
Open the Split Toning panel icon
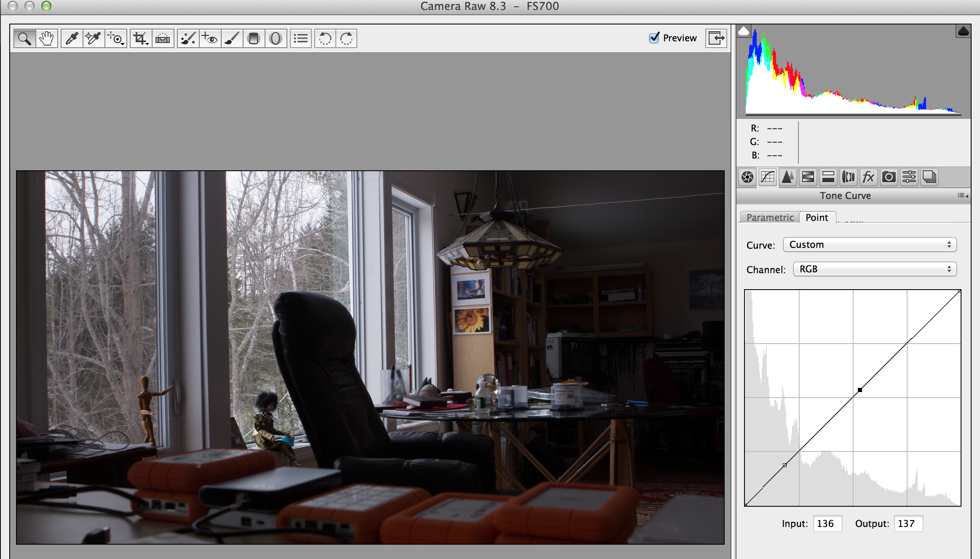(828, 177)
